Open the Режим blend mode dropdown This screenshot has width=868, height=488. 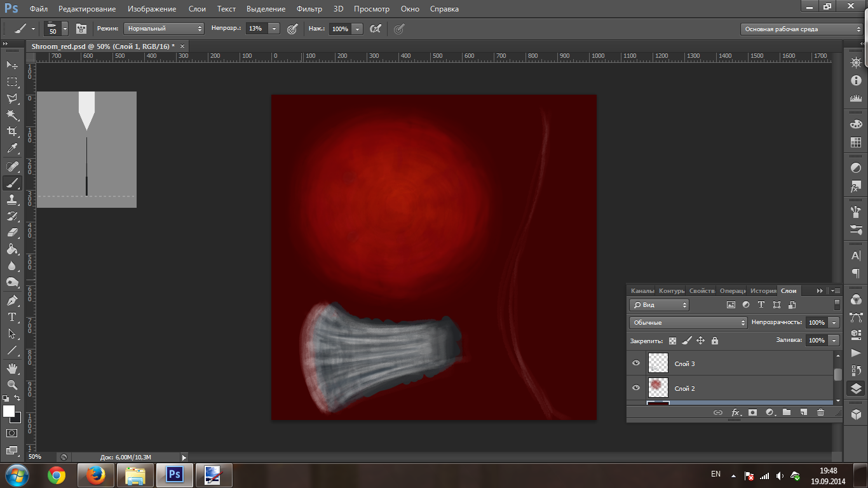163,29
